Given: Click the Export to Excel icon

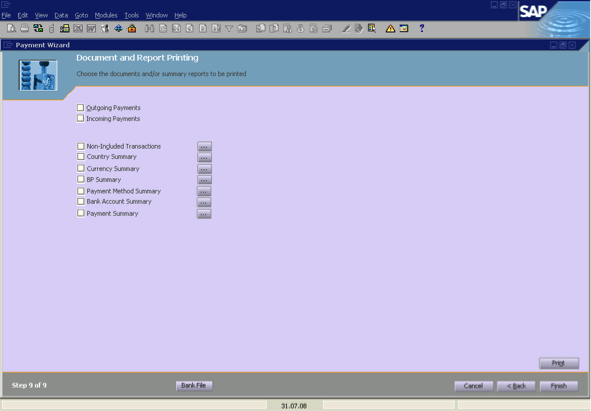Looking at the screenshot, I should [x=78, y=28].
